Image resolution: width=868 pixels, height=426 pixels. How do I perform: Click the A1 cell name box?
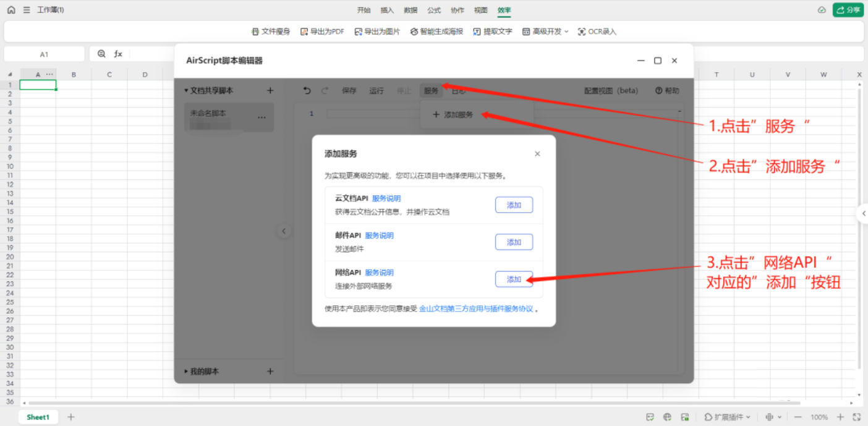(x=44, y=54)
